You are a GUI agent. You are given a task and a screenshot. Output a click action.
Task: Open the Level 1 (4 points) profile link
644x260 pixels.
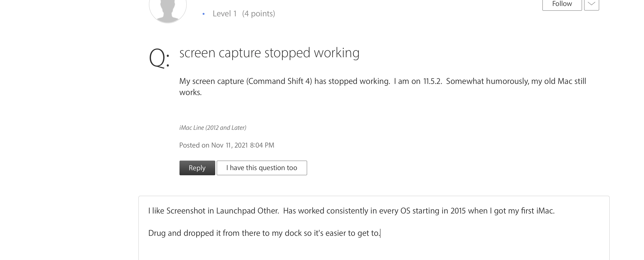pyautogui.click(x=243, y=14)
